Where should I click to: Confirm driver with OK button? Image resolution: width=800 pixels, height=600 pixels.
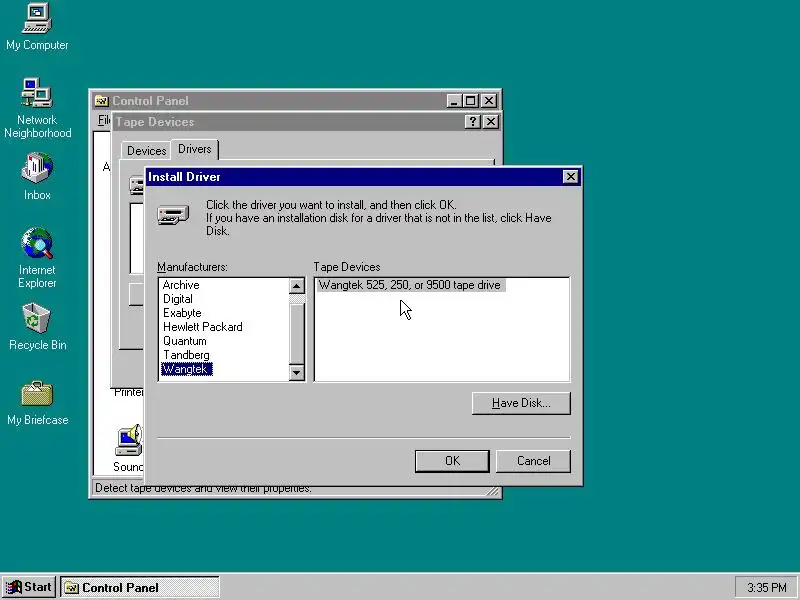tap(452, 461)
